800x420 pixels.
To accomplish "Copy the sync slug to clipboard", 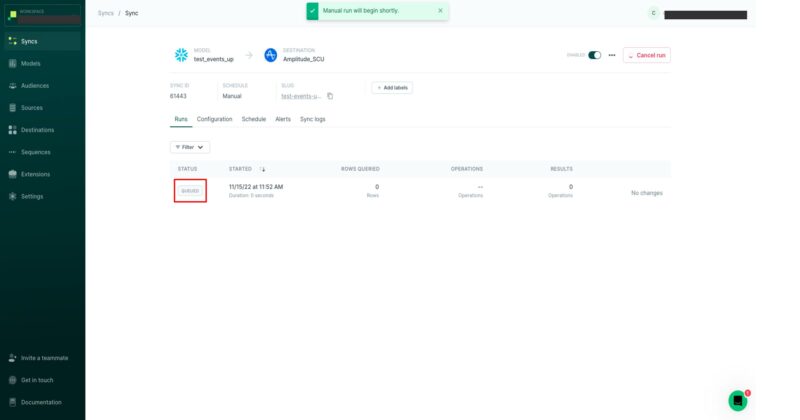I will (x=330, y=96).
